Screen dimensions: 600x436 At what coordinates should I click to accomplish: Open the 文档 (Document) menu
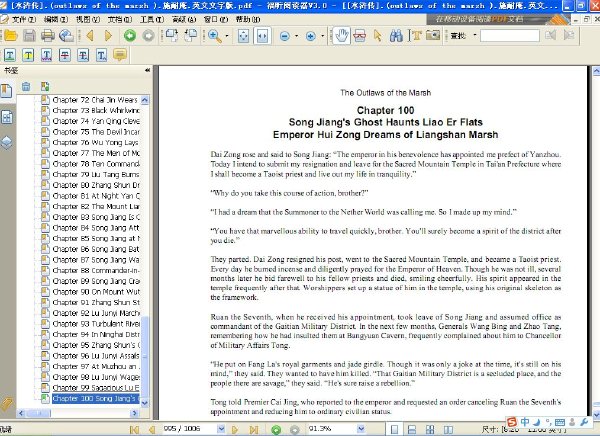point(120,19)
